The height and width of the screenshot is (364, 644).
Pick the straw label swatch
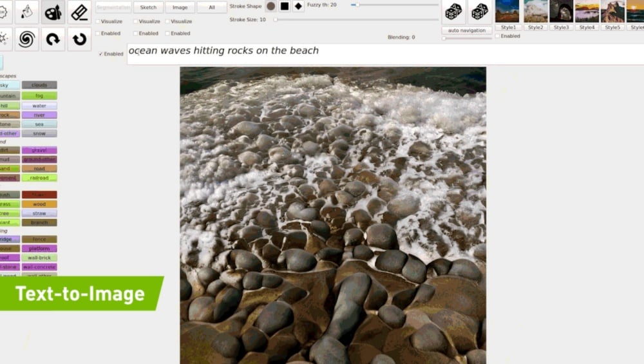tap(39, 213)
